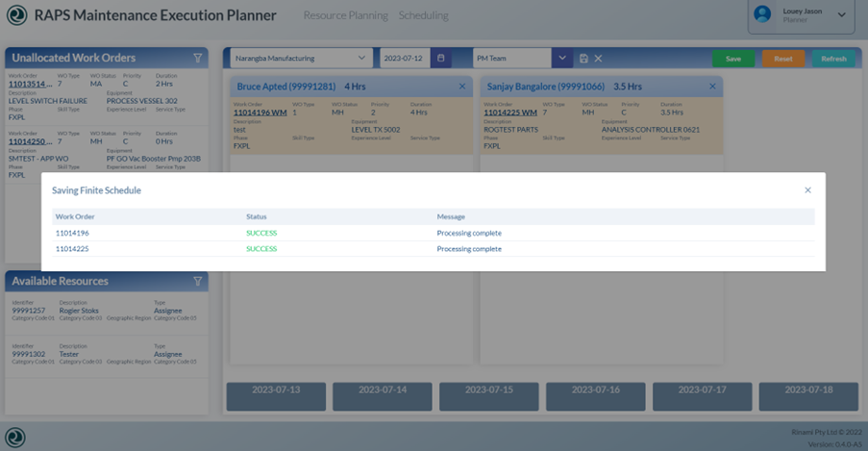868x451 pixels.
Task: Click the user avatar icon
Action: (762, 14)
